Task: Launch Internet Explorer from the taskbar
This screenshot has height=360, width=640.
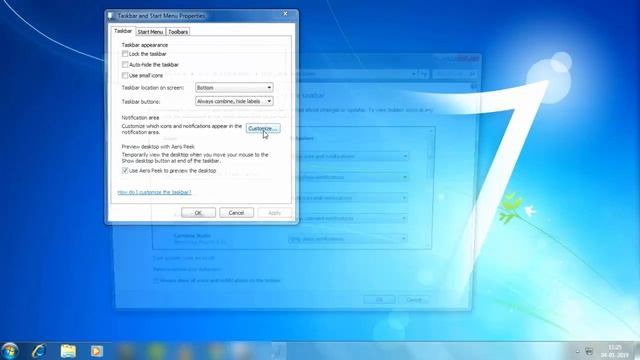Action: click(39, 351)
